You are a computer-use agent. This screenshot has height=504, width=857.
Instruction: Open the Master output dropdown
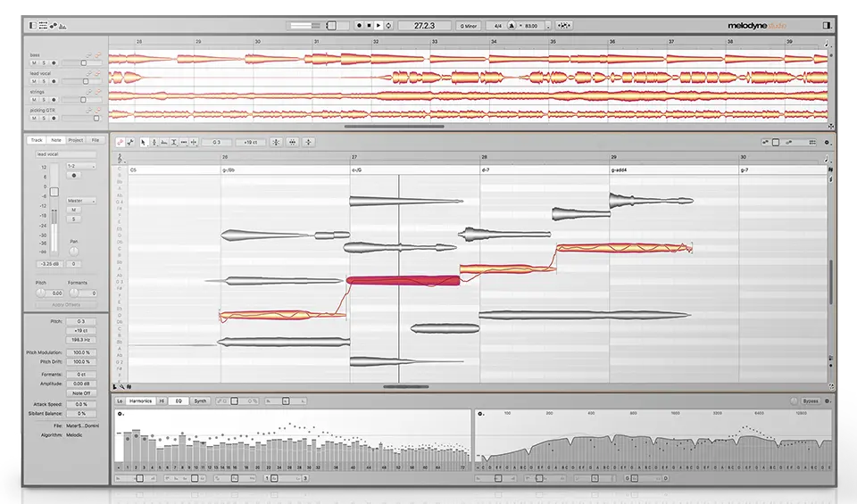point(81,201)
